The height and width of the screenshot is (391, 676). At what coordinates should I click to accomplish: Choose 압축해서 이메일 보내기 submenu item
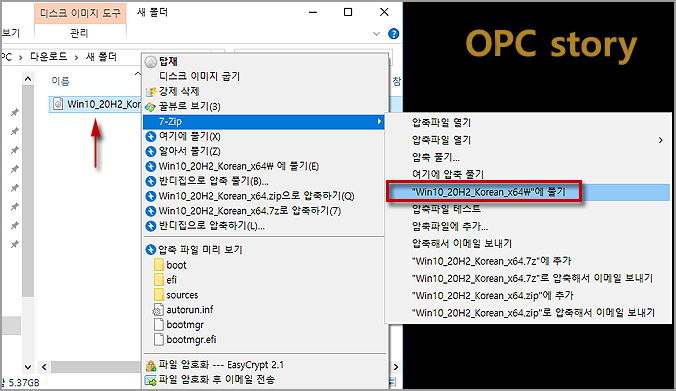point(462,244)
